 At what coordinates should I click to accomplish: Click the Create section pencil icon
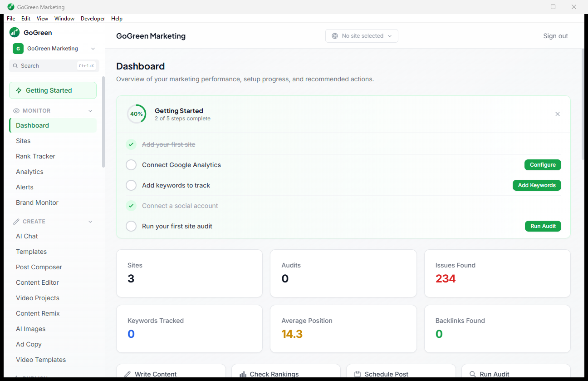[16, 222]
